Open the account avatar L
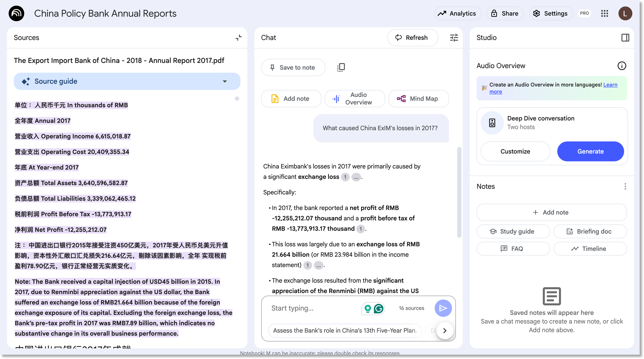Image resolution: width=644 pixels, height=359 pixels. 625,13
